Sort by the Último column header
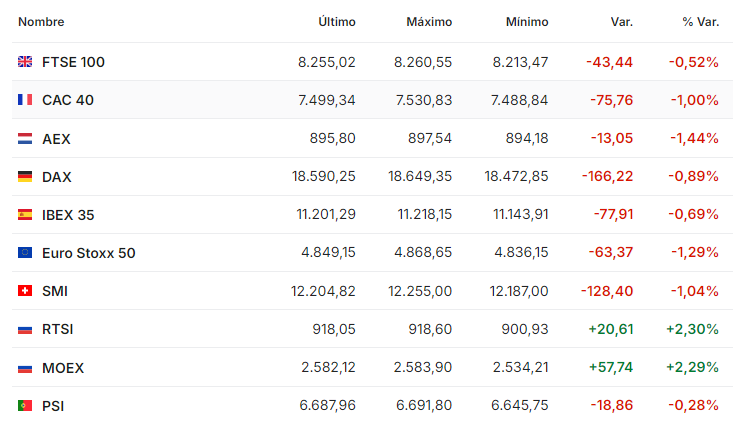This screenshot has height=424, width=733. tap(336, 22)
